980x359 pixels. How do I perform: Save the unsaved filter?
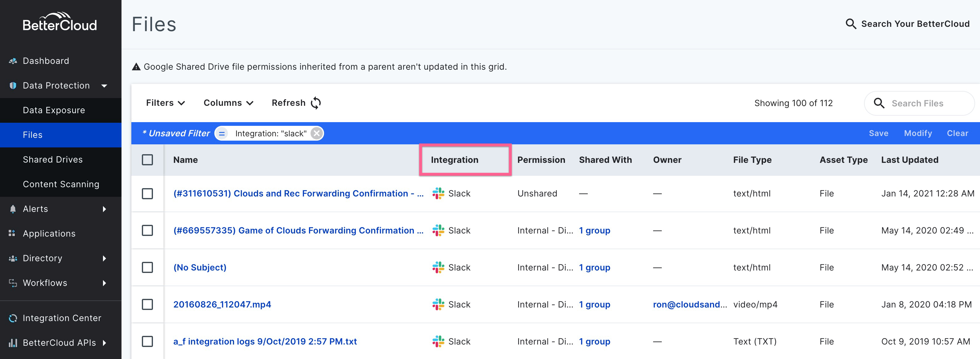pyautogui.click(x=879, y=133)
